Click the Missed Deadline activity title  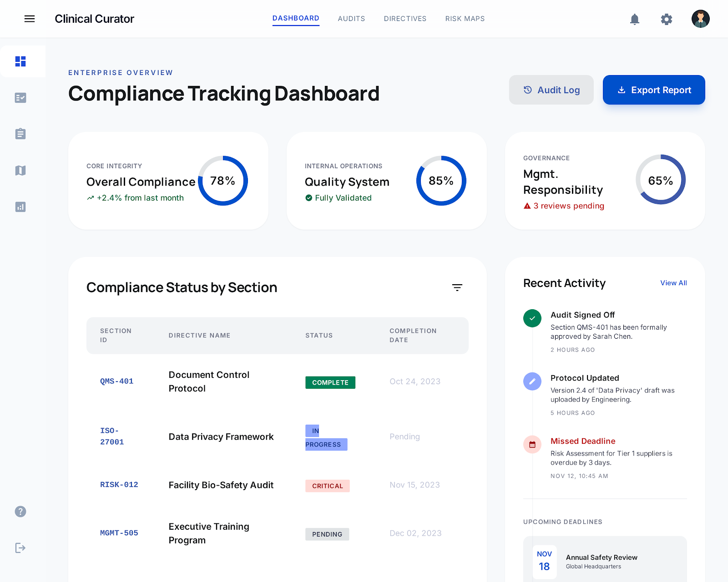(583, 441)
